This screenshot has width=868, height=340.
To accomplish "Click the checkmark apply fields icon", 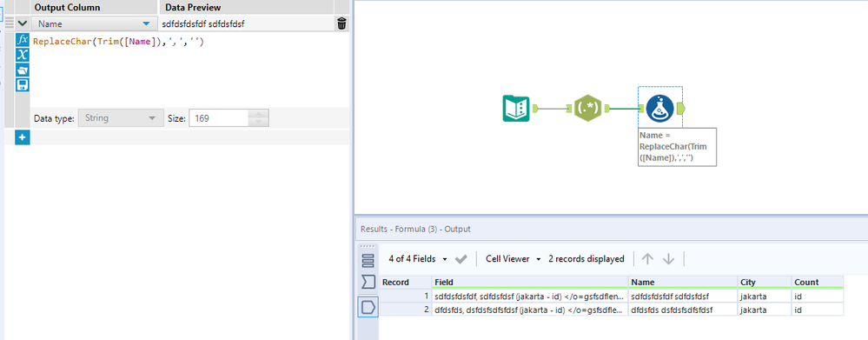I will [461, 258].
